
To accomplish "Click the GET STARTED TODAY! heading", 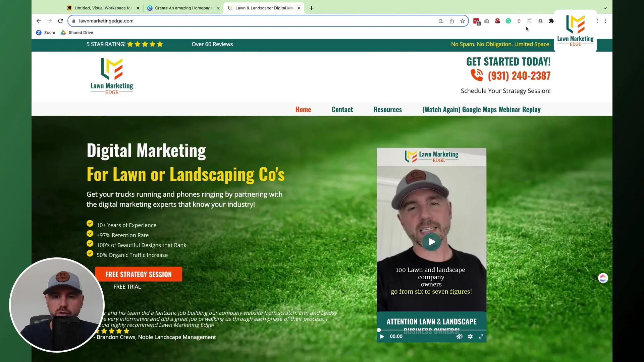I will point(508,62).
